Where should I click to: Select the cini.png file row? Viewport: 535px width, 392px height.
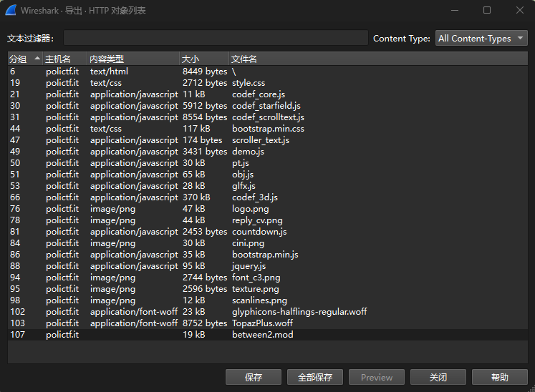click(268, 243)
